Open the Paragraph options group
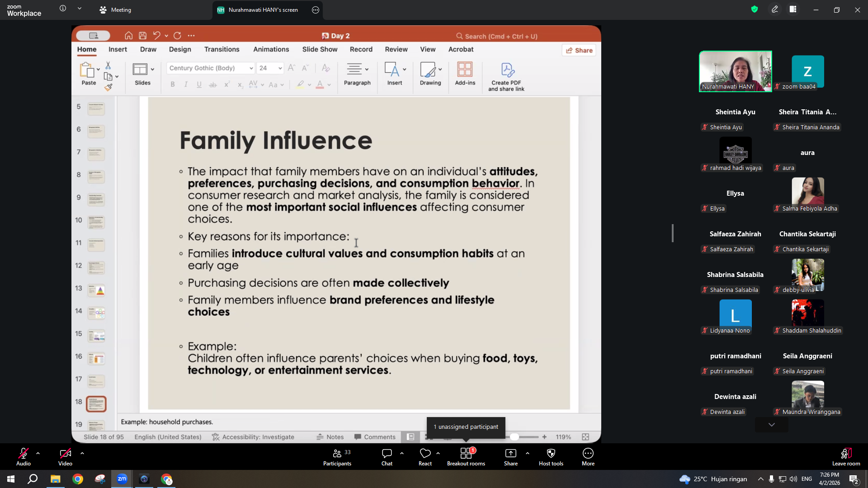Screen dimensions: 868x488 pos(357,74)
